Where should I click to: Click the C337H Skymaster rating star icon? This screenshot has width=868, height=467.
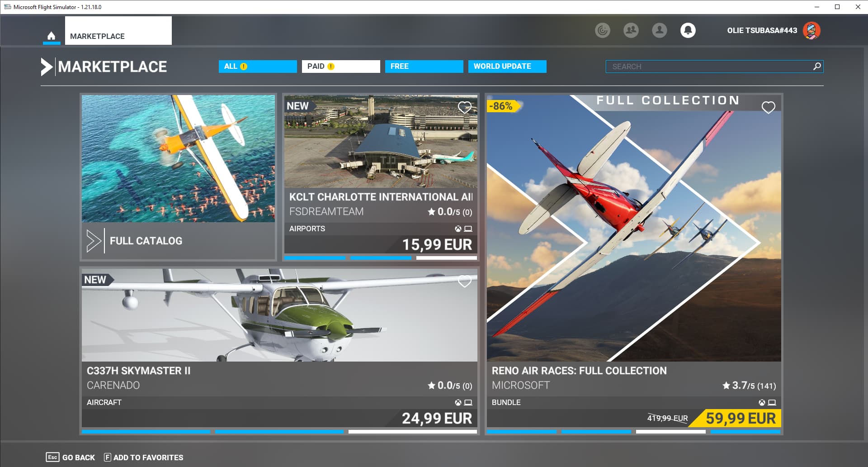(432, 385)
